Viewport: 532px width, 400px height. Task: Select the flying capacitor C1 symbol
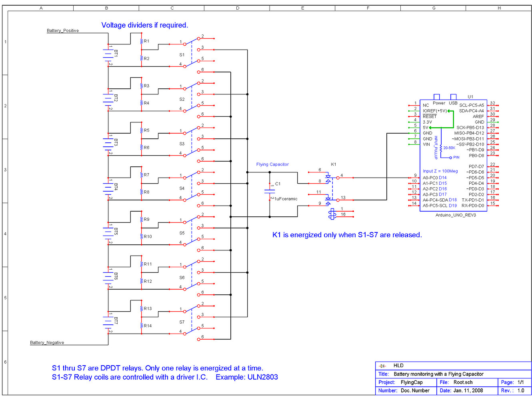pyautogui.click(x=270, y=191)
